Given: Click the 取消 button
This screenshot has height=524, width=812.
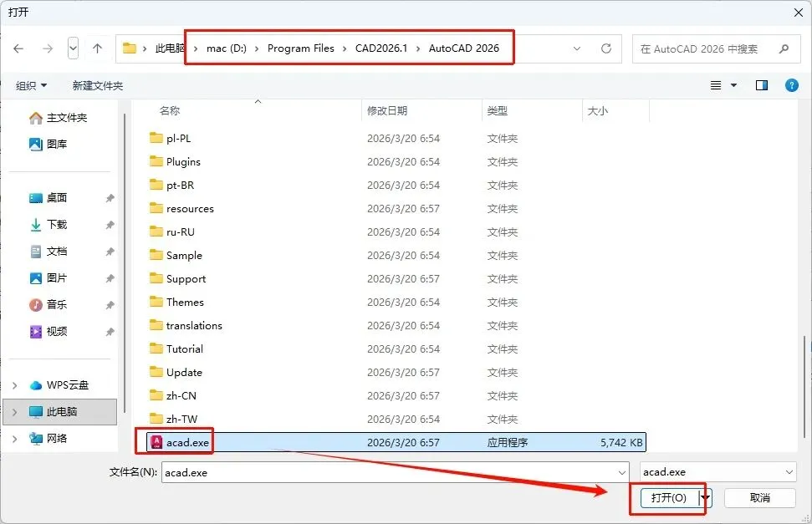Looking at the screenshot, I should click(759, 498).
